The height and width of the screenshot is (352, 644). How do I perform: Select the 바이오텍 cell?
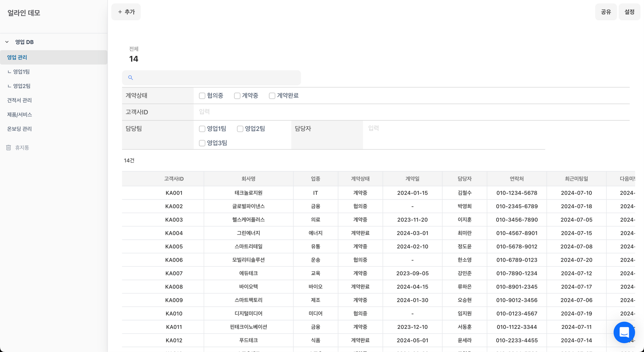click(248, 287)
